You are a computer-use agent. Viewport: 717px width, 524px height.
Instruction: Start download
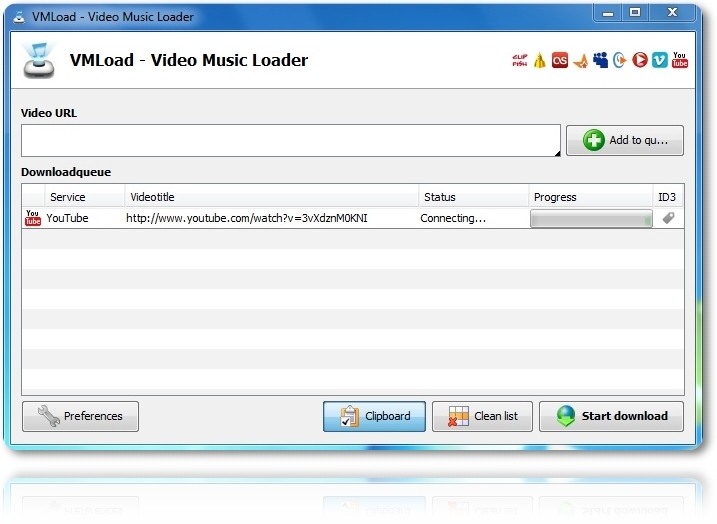611,416
